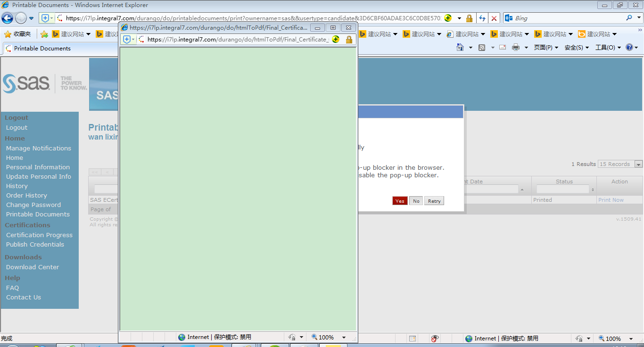644x347 pixels.
Task: Click the RSS feeds toolbar icon
Action: click(x=482, y=47)
